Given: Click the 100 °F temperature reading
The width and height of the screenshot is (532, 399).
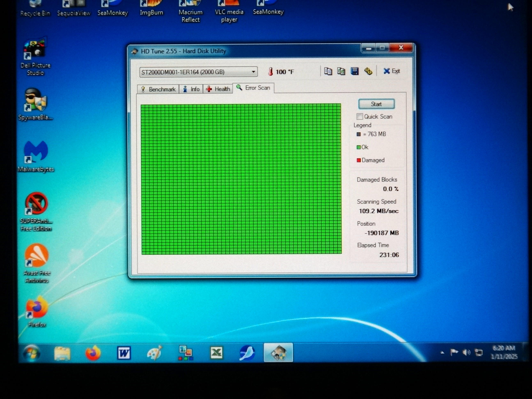Looking at the screenshot, I should (x=285, y=72).
